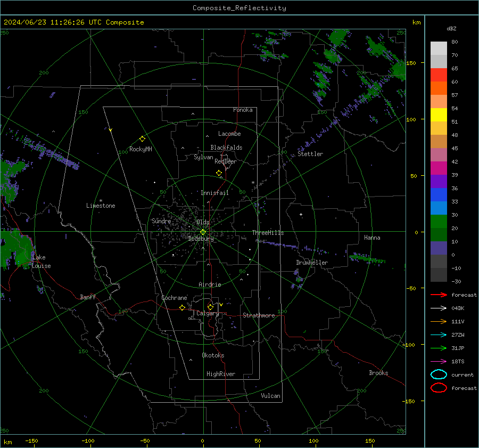Select the 80 dBZ light grey swatch

click(439, 48)
